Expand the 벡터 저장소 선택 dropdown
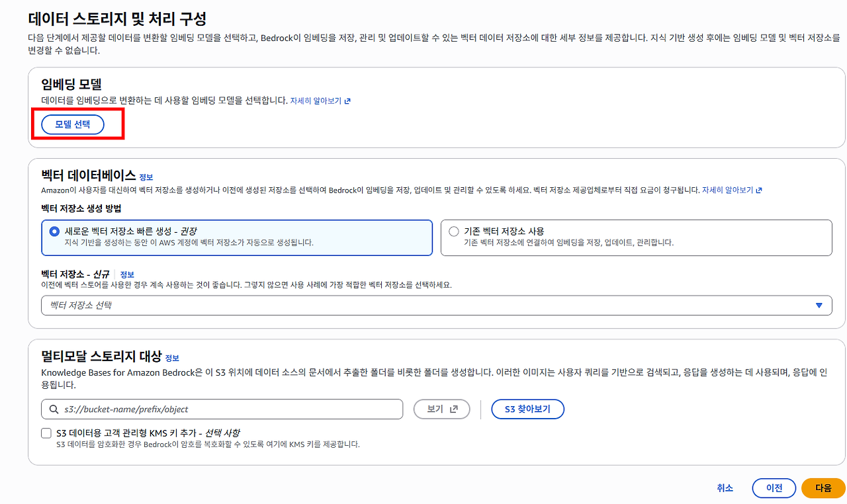The height and width of the screenshot is (504, 847). (436, 306)
